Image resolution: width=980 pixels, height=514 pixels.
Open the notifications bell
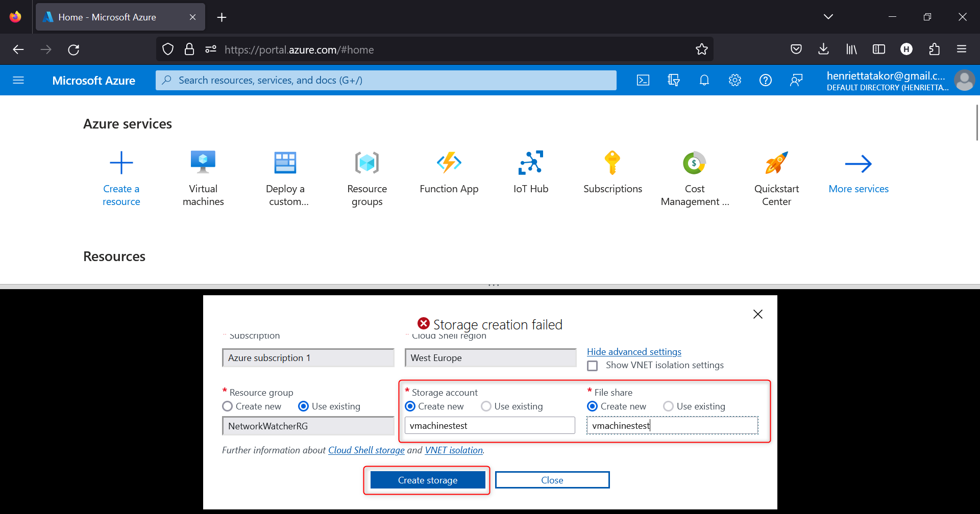(704, 80)
